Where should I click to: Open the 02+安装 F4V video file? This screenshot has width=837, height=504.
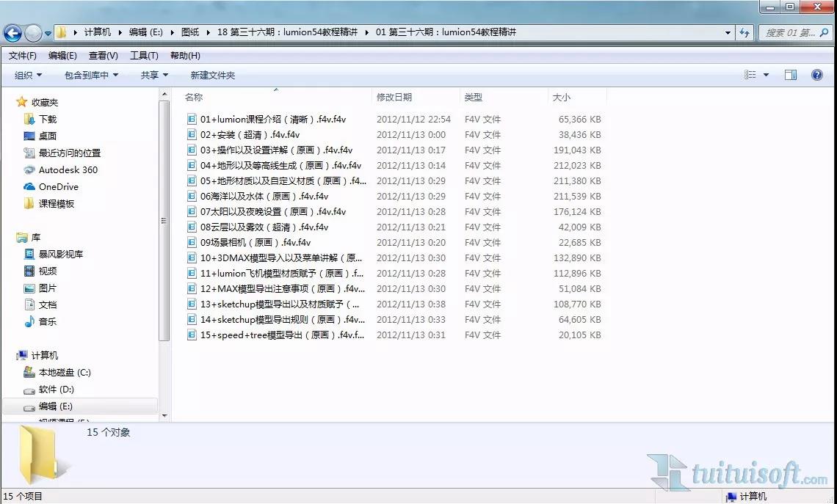pyautogui.click(x=249, y=134)
